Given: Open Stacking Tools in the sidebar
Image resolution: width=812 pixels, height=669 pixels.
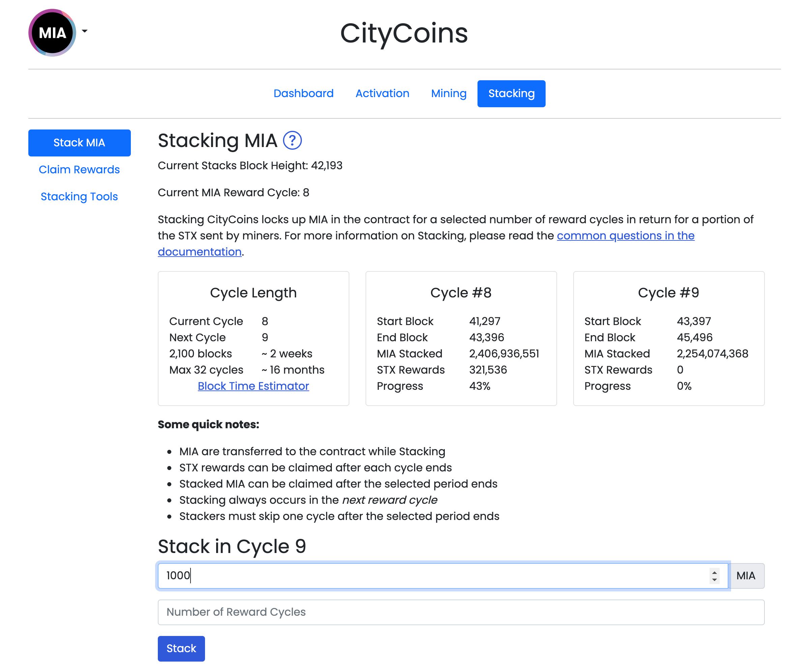Looking at the screenshot, I should [x=79, y=197].
